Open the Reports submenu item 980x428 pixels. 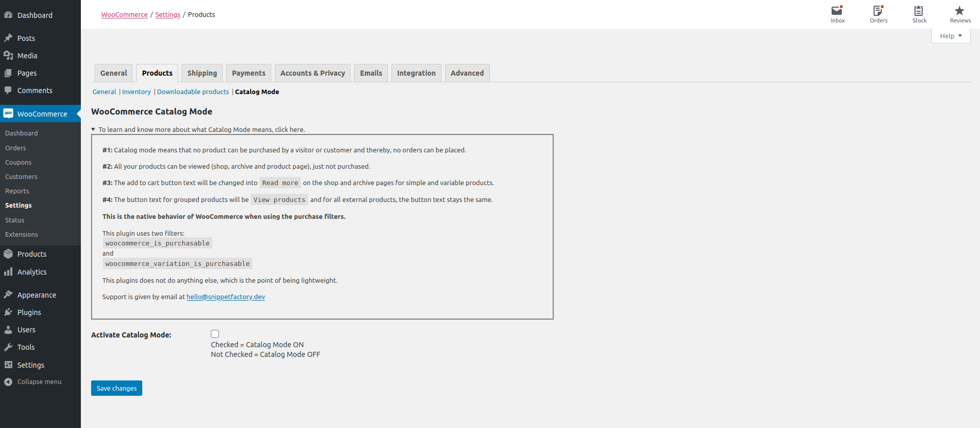pyautogui.click(x=17, y=191)
